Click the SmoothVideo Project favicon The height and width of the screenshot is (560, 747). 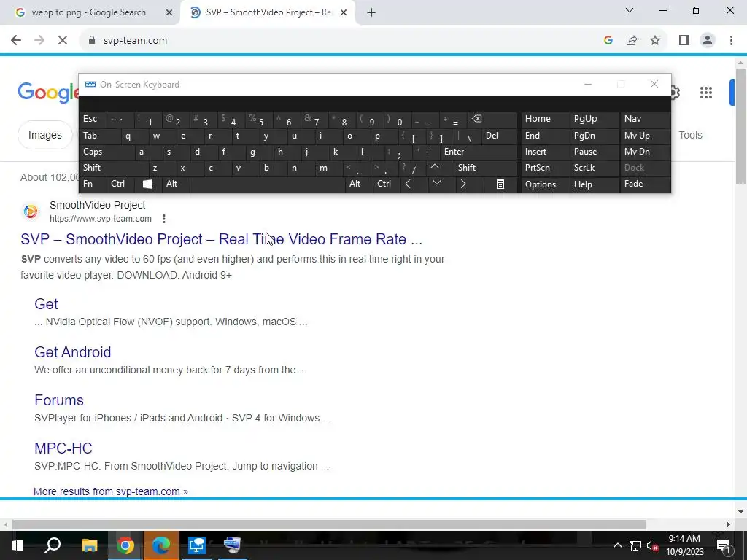31,211
